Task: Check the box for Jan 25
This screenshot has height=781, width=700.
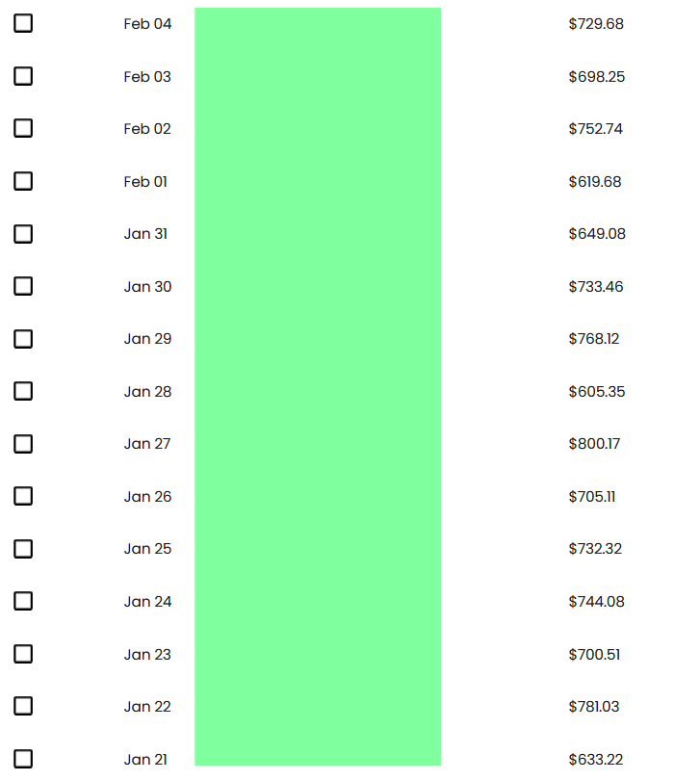Action: click(x=23, y=549)
